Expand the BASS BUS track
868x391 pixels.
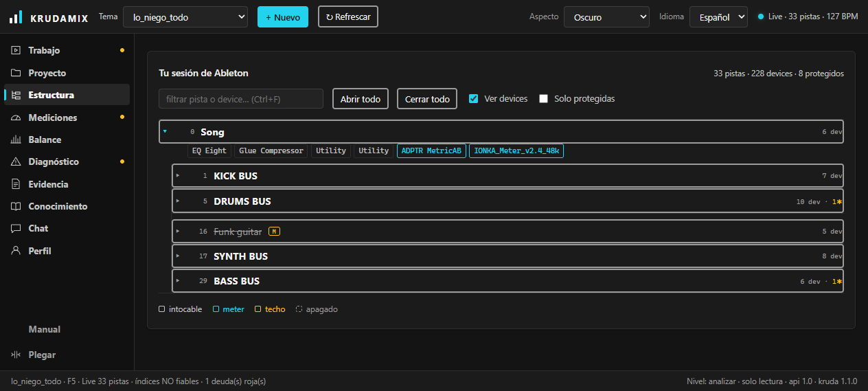pyautogui.click(x=178, y=280)
